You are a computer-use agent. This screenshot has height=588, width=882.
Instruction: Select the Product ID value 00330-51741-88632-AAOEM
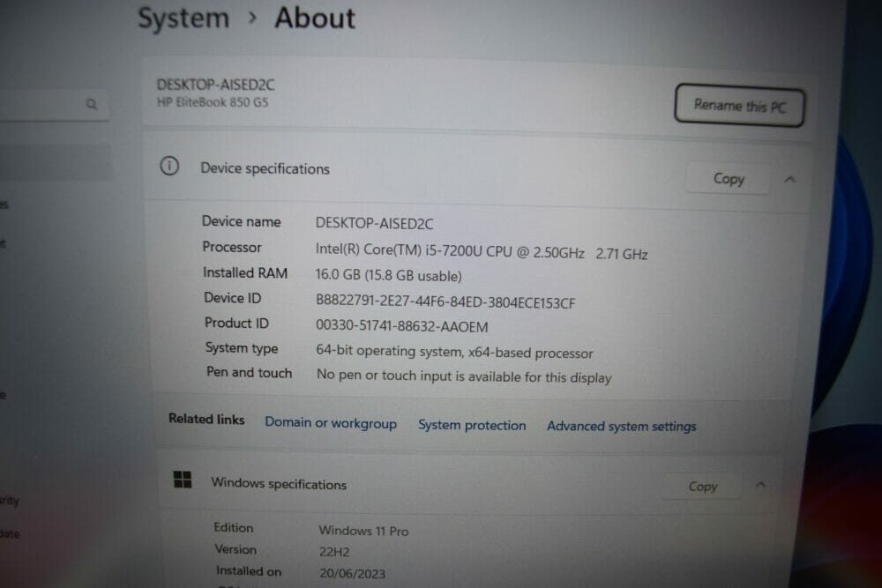coord(401,326)
